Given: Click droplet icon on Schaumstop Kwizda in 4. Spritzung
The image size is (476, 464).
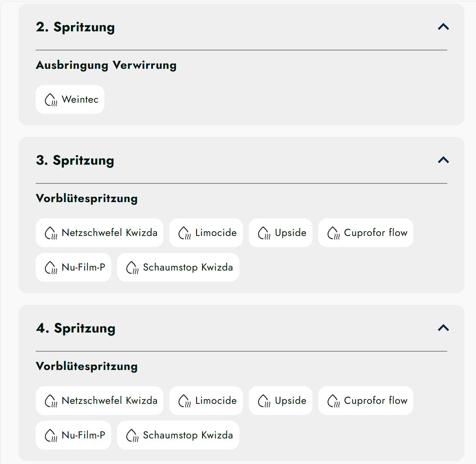Looking at the screenshot, I should tap(132, 436).
